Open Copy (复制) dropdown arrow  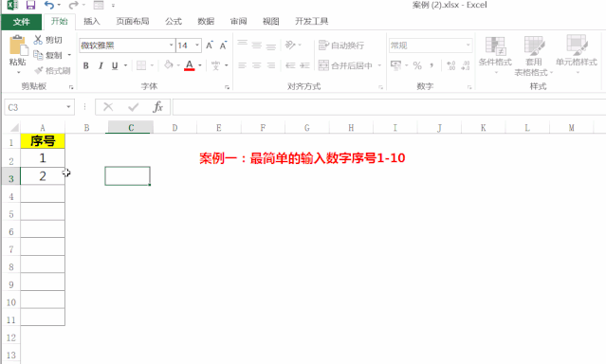(69, 55)
